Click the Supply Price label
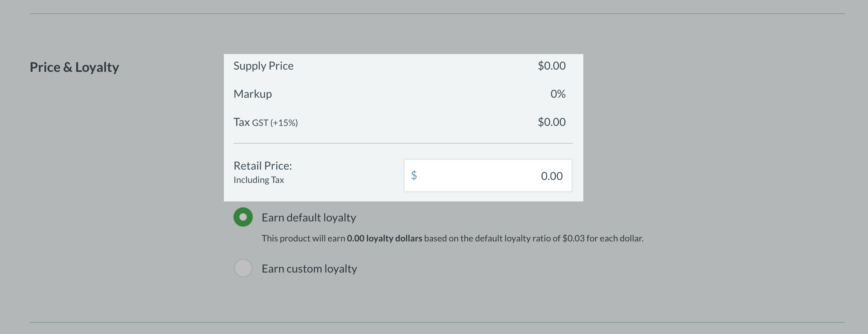 click(x=264, y=66)
